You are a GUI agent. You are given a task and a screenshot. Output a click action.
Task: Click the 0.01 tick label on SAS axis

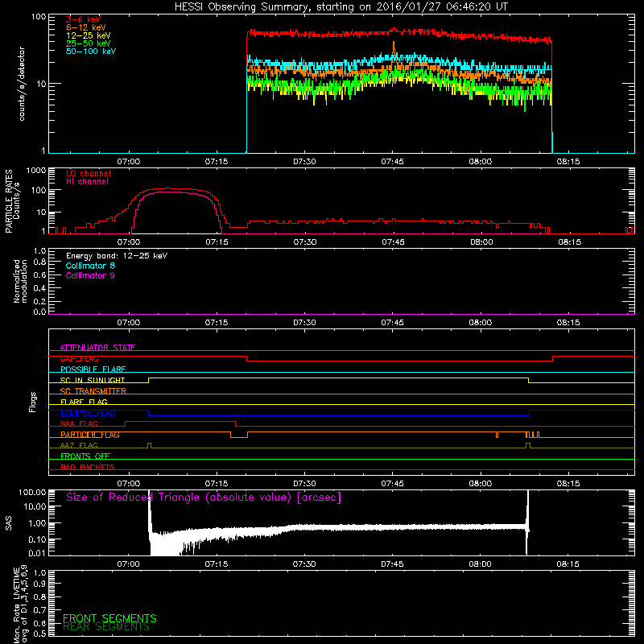pyautogui.click(x=37, y=553)
